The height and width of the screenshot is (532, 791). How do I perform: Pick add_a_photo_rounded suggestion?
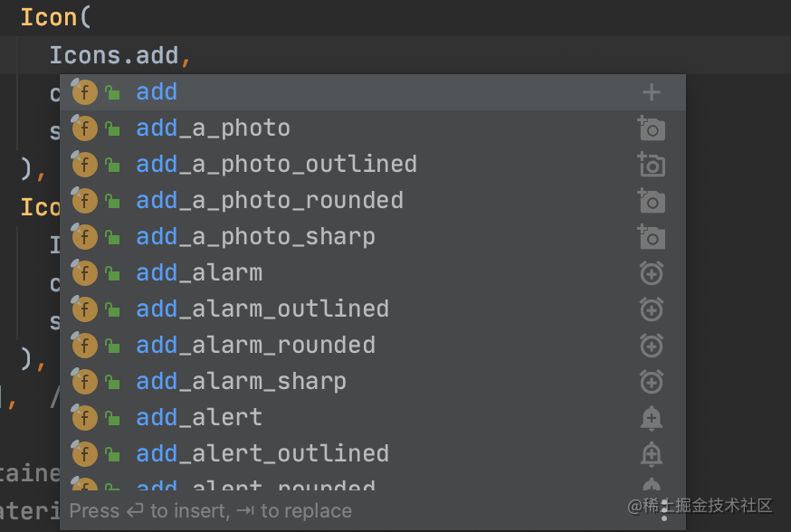tap(372, 201)
